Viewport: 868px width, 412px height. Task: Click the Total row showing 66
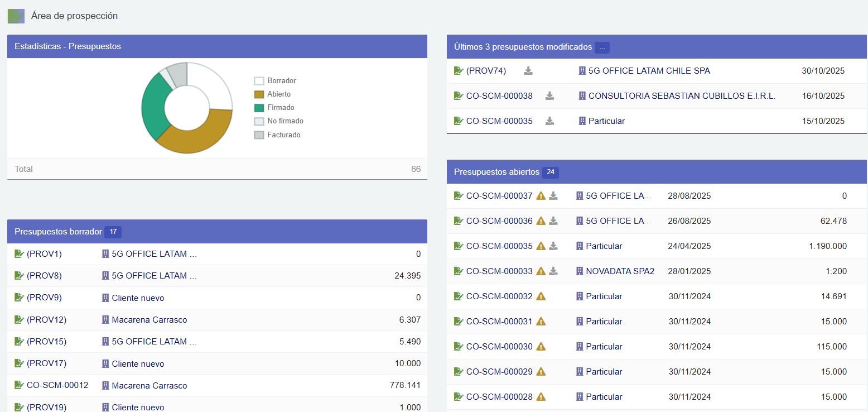tap(217, 169)
